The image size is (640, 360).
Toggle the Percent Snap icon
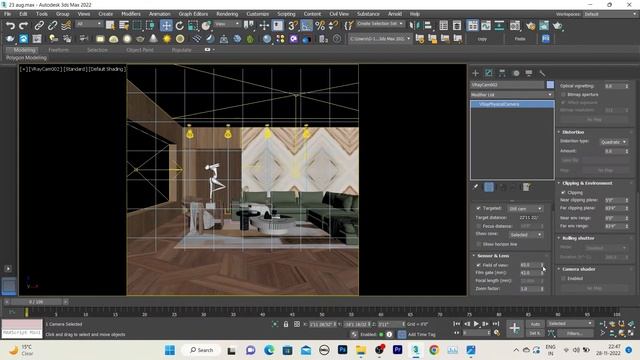click(x=320, y=26)
